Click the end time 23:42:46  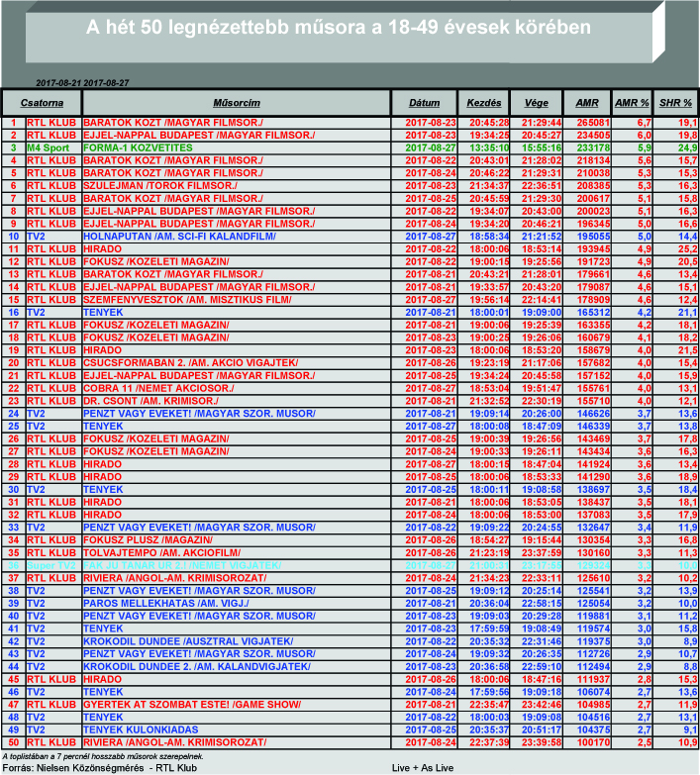point(542,705)
